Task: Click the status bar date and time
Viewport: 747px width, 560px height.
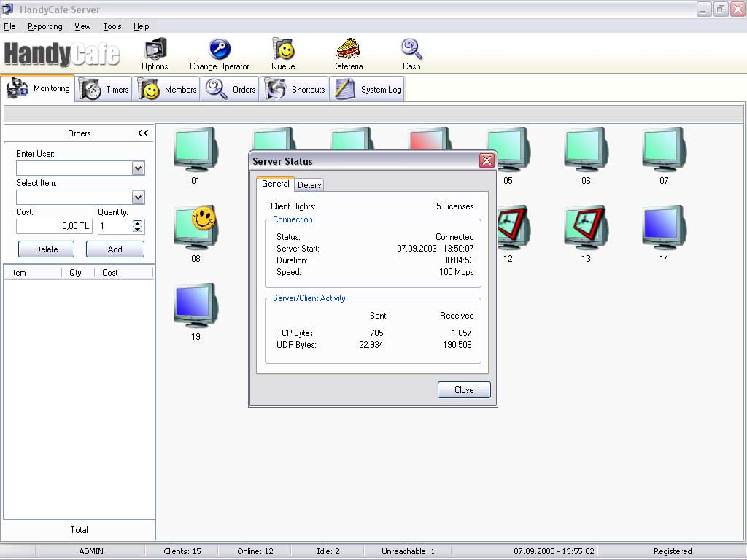Action: pos(554,551)
